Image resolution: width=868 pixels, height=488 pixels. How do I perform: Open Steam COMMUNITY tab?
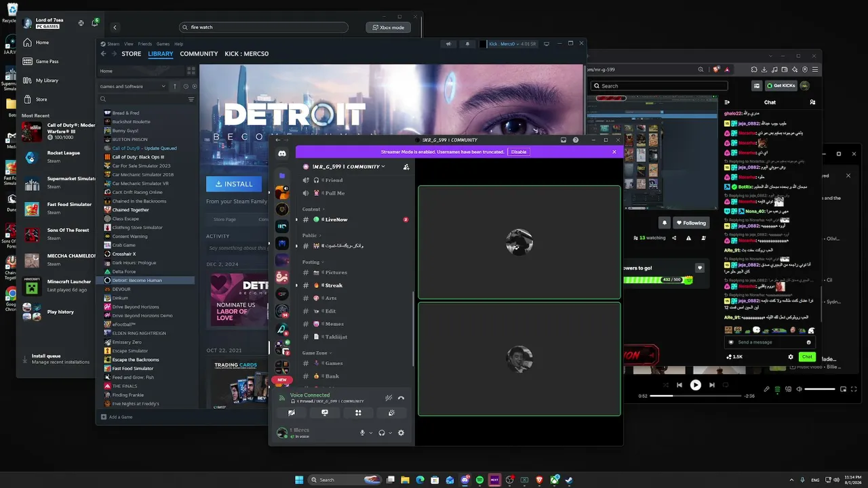coord(199,54)
